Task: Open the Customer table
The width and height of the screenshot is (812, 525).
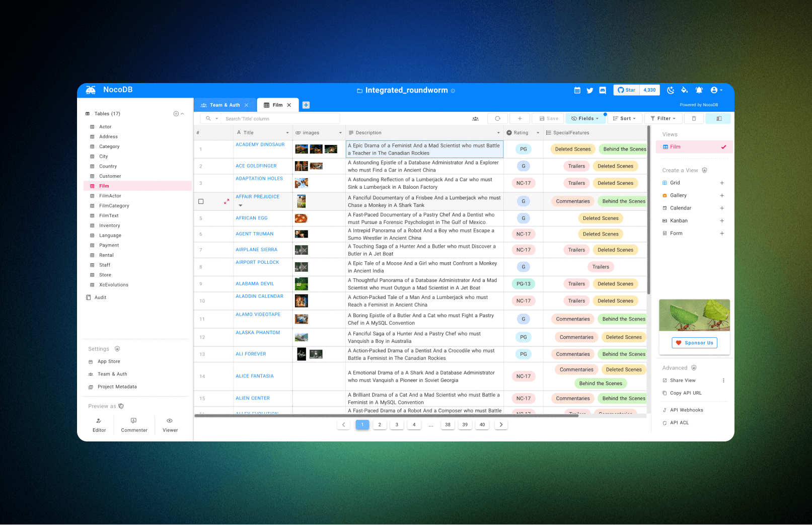Action: [110, 176]
